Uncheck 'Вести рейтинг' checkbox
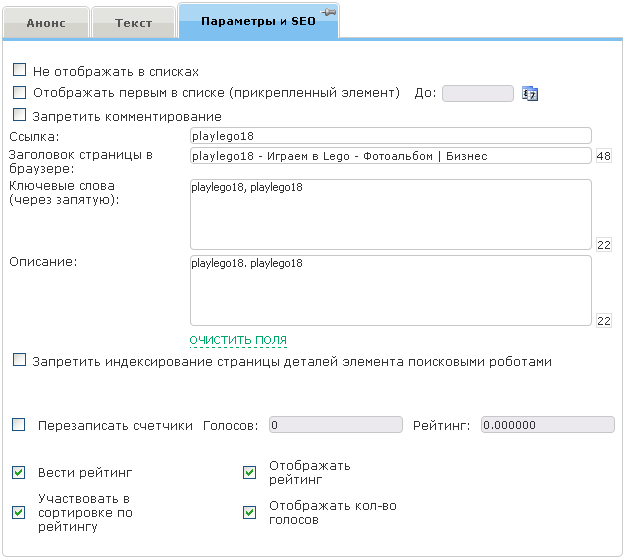Screen dimensions: 624x558 pyautogui.click(x=19, y=472)
